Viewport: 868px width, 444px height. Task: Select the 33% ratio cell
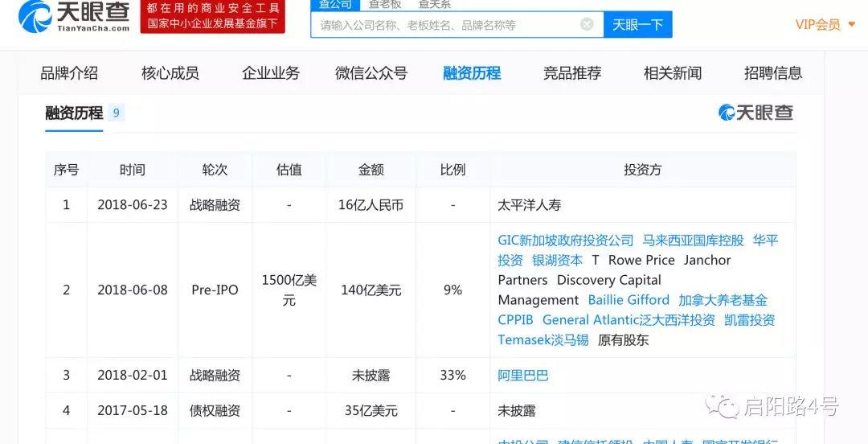[x=452, y=376]
